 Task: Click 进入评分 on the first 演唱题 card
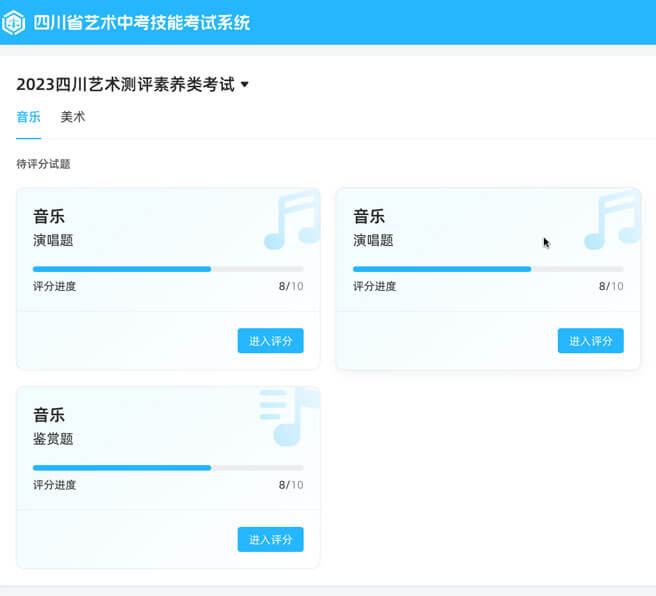click(271, 340)
